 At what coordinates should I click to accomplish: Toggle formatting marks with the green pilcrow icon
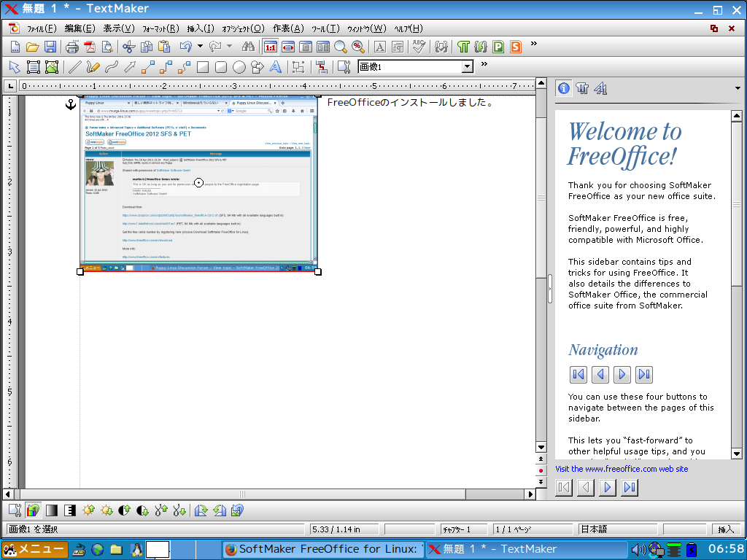click(463, 47)
